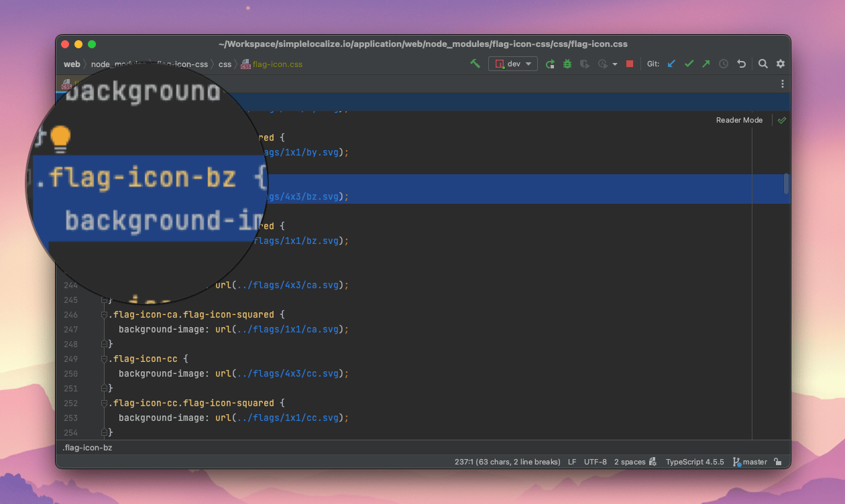845x504 pixels.
Task: Click the .flag-icon-ca.flag-icon-squared selector text
Action: tap(192, 314)
